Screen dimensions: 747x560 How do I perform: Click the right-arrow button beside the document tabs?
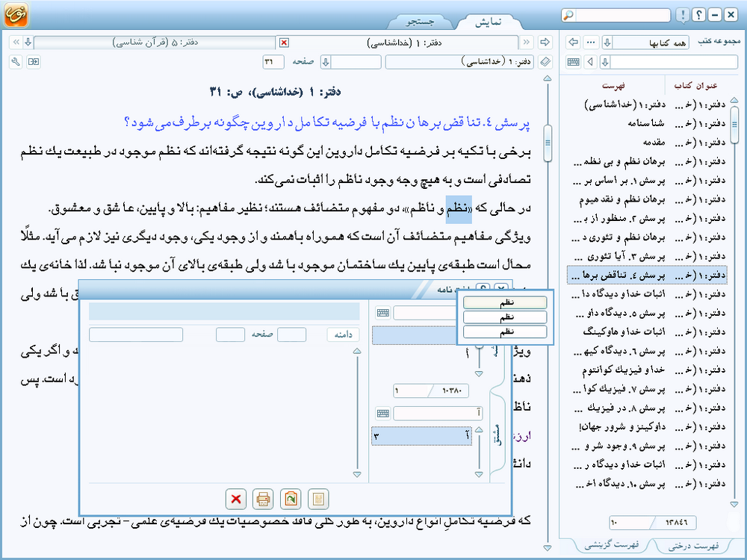click(x=544, y=43)
